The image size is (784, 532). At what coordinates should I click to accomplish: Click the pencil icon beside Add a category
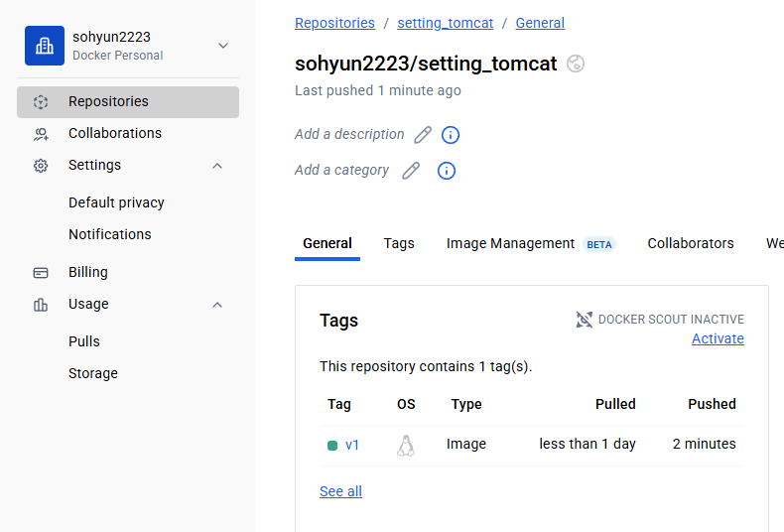(x=411, y=171)
